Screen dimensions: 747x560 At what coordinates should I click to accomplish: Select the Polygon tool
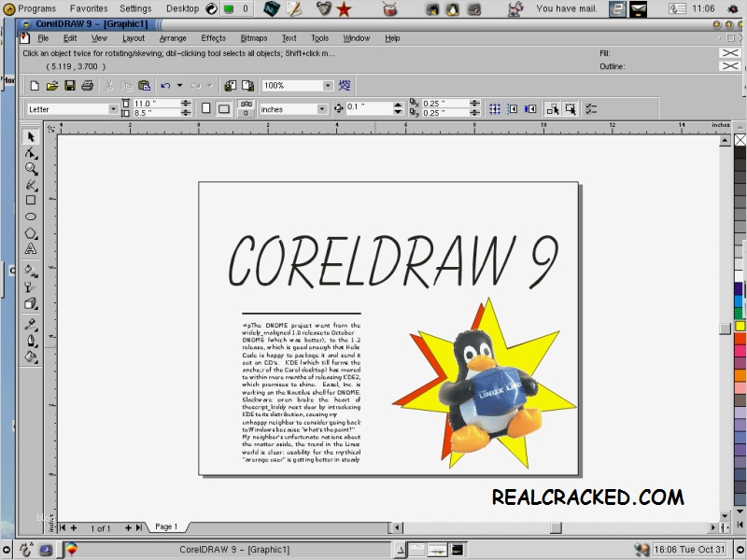click(x=31, y=232)
